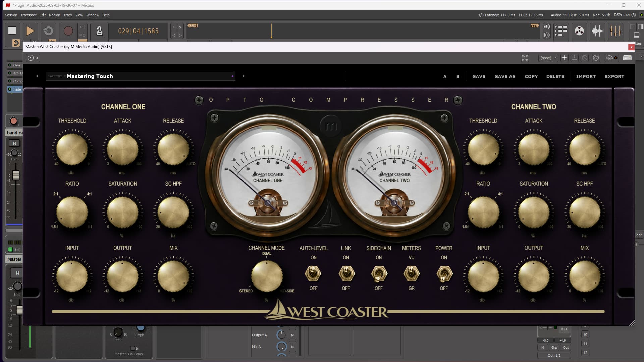Flip the AUTO-LEVEL toggle switch
Image resolution: width=644 pixels, height=362 pixels.
pos(313,273)
